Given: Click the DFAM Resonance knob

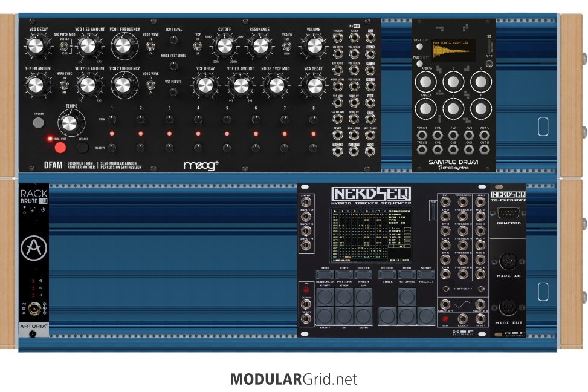Looking at the screenshot, I should click(260, 46).
